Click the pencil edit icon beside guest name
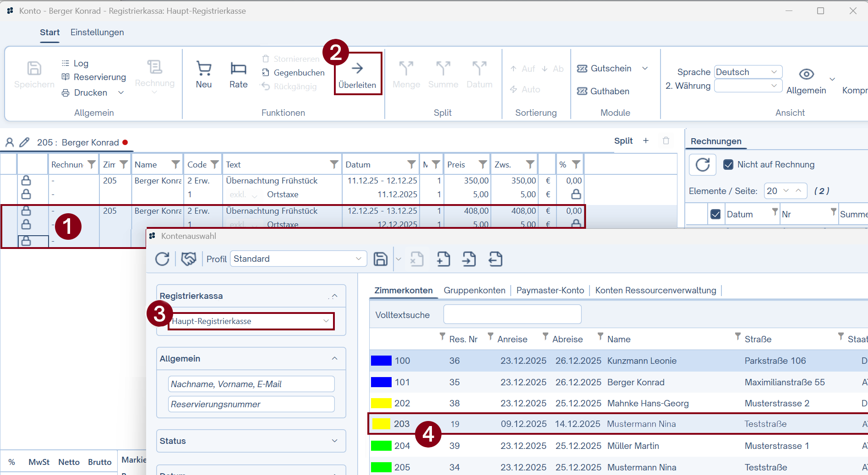The height and width of the screenshot is (475, 868). [x=24, y=142]
